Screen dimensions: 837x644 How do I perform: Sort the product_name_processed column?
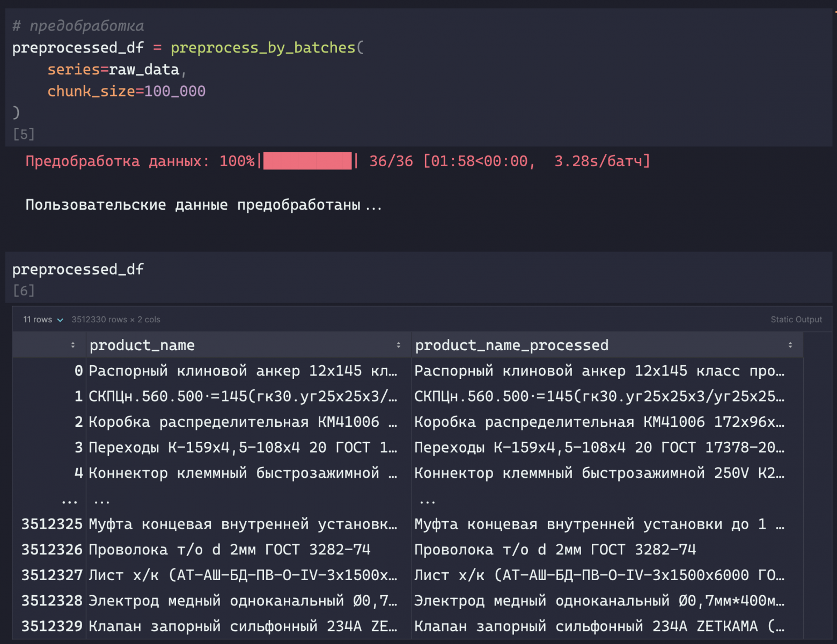coord(790,345)
